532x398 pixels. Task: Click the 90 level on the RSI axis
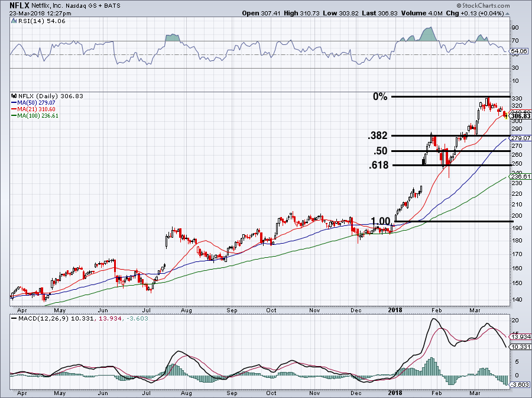[515, 27]
